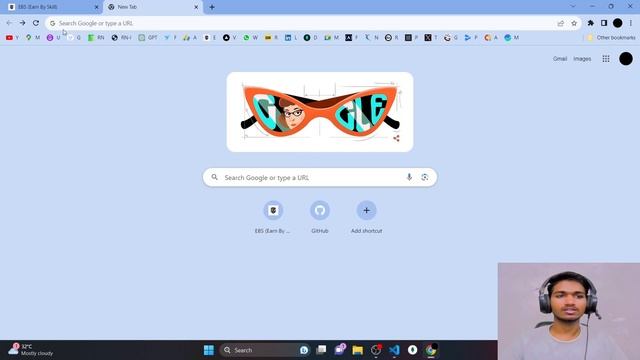The image size is (640, 360).
Task: Open the X (Twitter) bookmark labeled T
Action: tap(431, 38)
